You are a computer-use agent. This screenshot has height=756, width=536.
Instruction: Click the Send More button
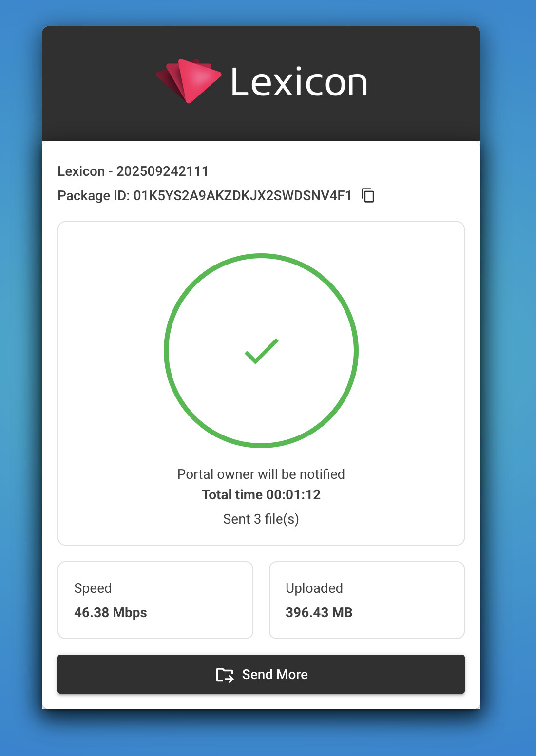point(261,674)
